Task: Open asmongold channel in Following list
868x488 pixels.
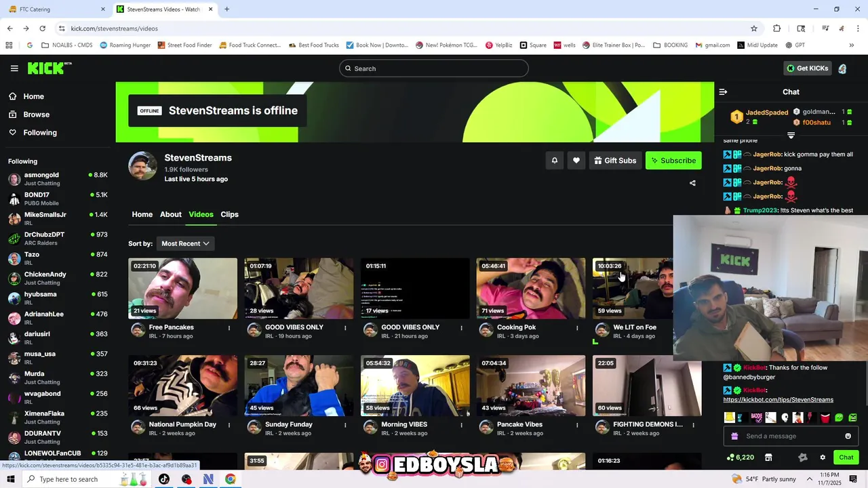Action: (x=58, y=179)
